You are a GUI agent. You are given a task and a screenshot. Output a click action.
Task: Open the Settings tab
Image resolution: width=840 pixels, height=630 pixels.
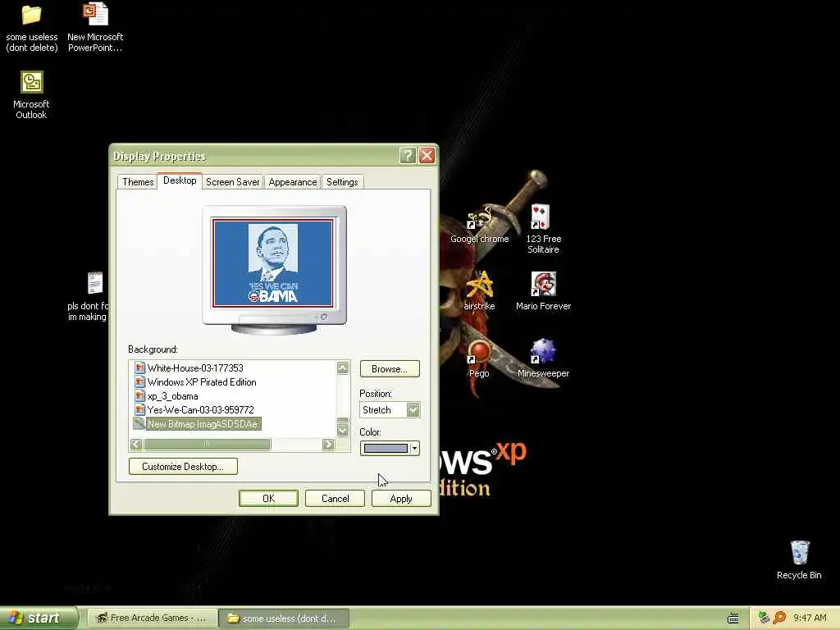pyautogui.click(x=342, y=182)
